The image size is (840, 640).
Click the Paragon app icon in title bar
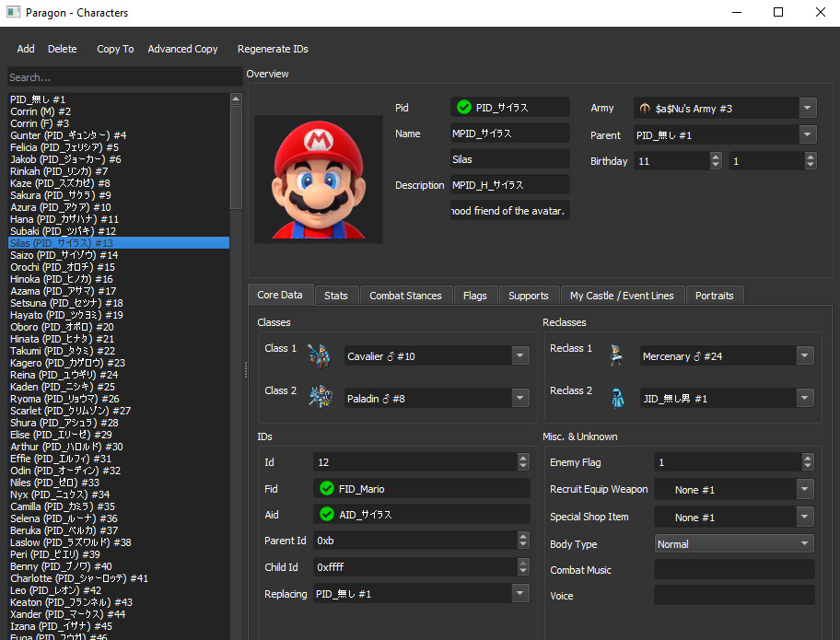click(12, 13)
